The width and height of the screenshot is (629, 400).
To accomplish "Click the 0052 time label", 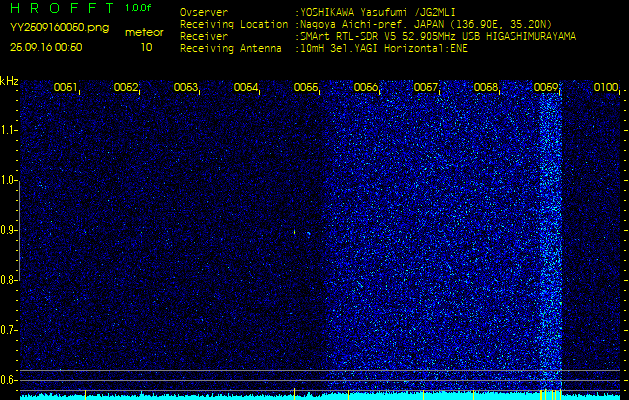I will [x=126, y=87].
